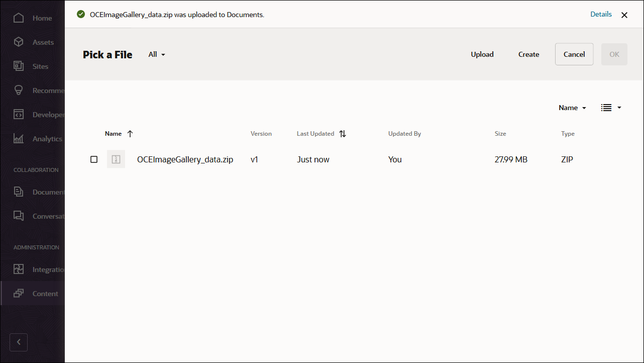This screenshot has height=363, width=644.
Task: Select the Documents icon under Collaboration
Action: click(x=19, y=192)
